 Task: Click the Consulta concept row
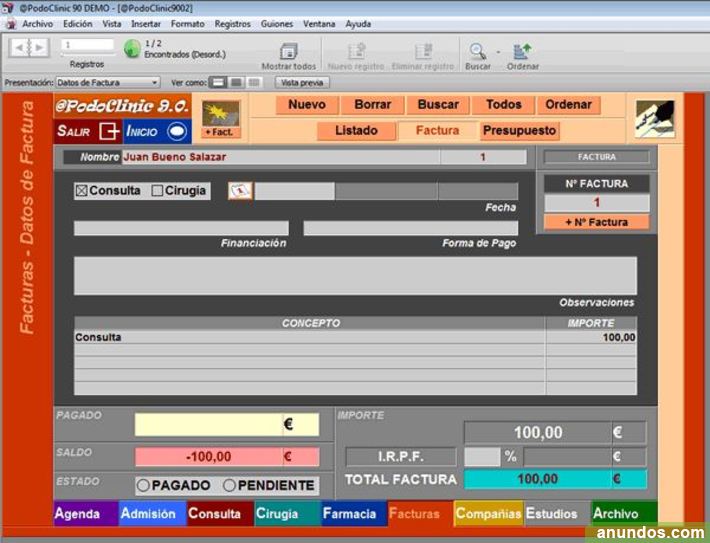[x=309, y=337]
